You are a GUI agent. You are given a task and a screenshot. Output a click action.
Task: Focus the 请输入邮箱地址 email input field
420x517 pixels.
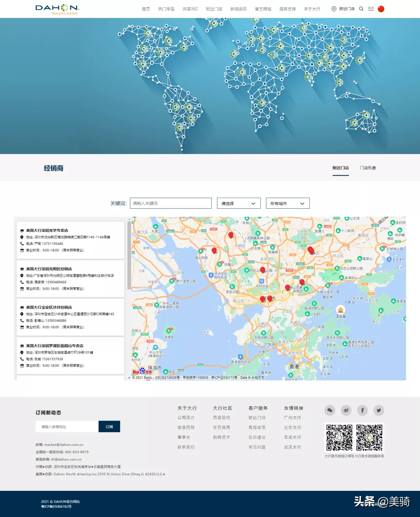click(67, 427)
